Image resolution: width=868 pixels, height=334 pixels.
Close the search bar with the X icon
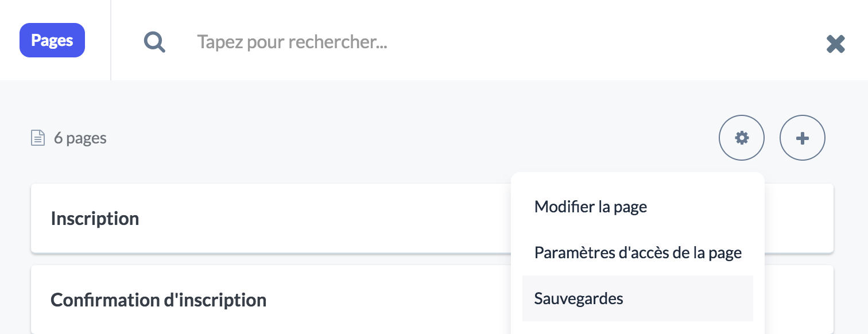pyautogui.click(x=835, y=44)
